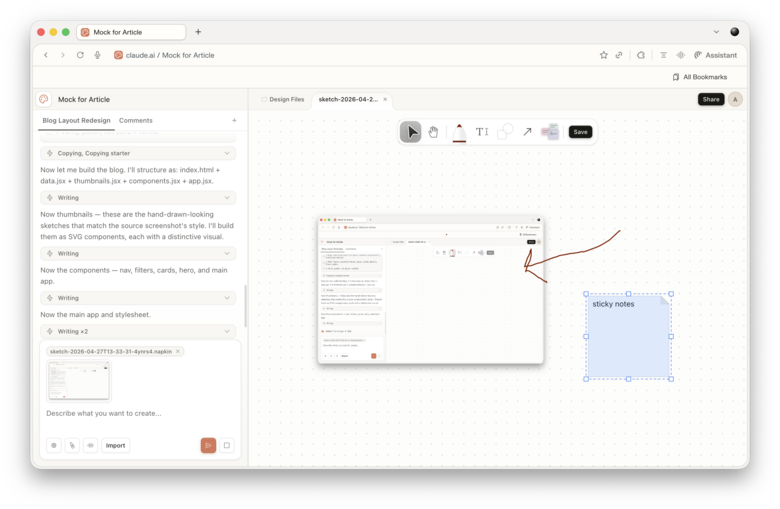Expand the Writing step below thumbnails text
This screenshot has width=780, height=509.
pyautogui.click(x=138, y=253)
